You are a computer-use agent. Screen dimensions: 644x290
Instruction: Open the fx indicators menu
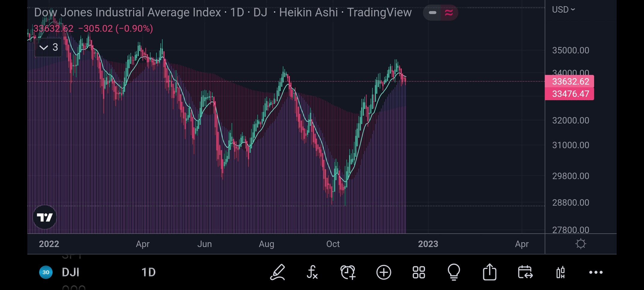coord(312,272)
